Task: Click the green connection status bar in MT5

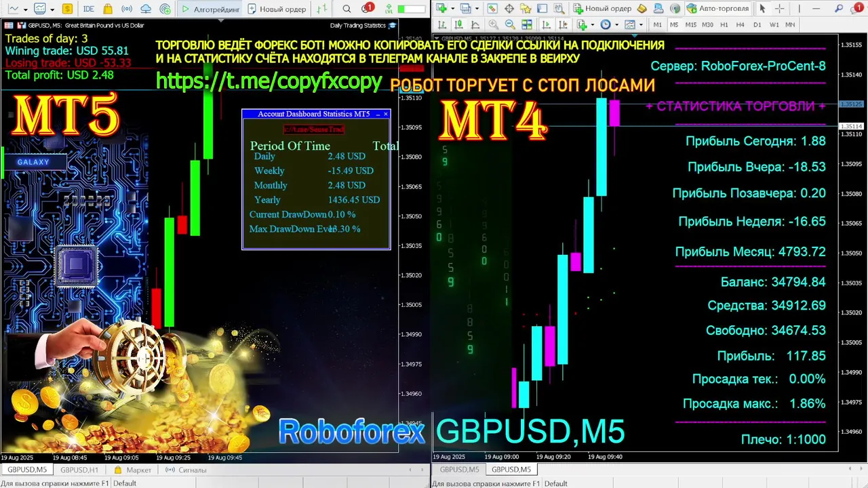Action: [x=411, y=9]
